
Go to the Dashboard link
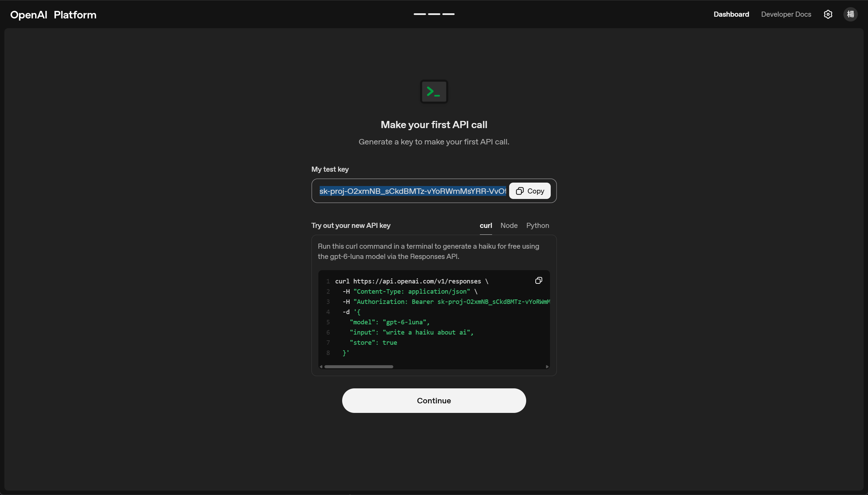(x=731, y=14)
